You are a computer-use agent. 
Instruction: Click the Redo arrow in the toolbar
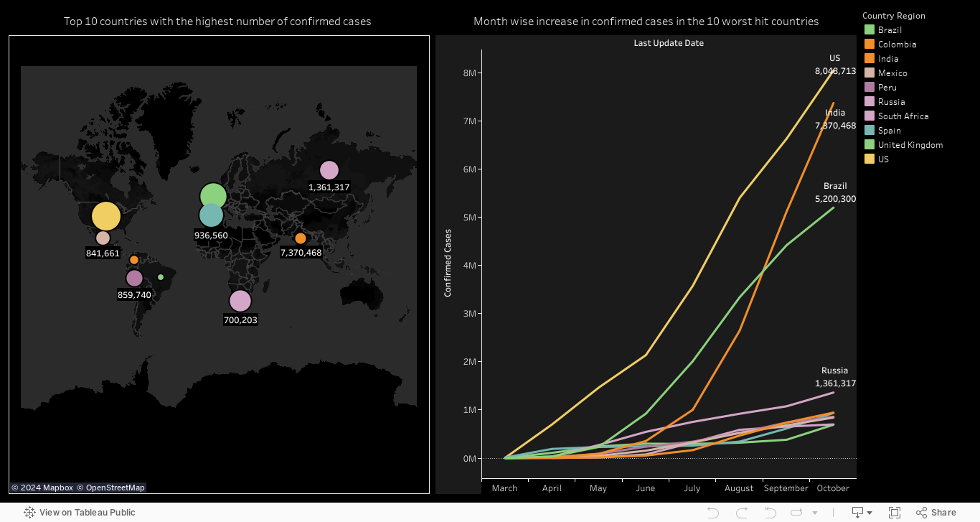click(741, 513)
